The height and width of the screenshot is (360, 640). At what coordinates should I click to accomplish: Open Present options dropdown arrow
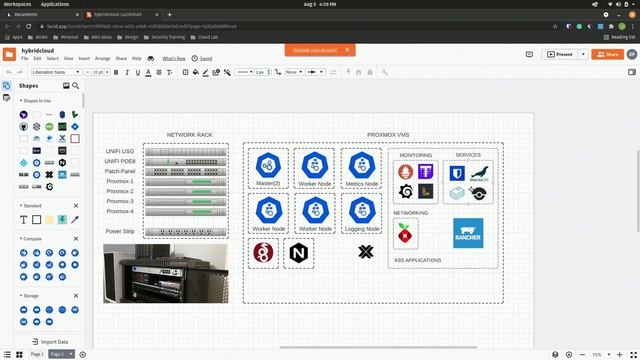tap(583, 54)
